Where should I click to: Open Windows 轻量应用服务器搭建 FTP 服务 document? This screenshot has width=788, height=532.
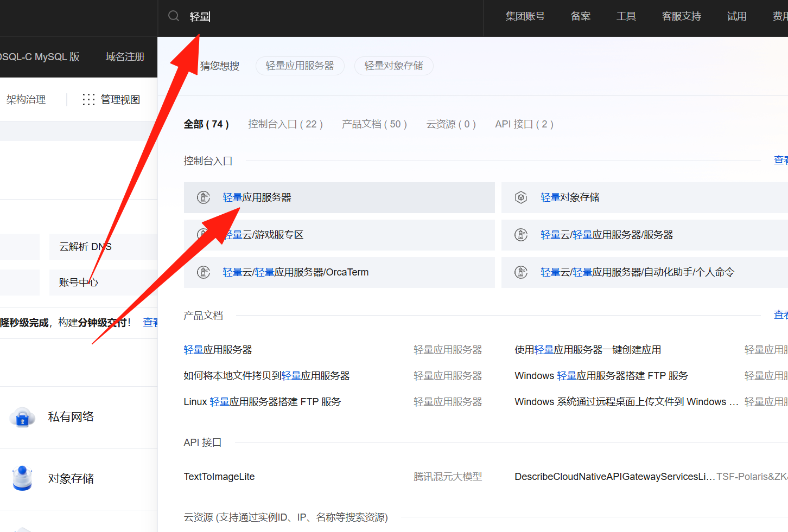(x=601, y=376)
